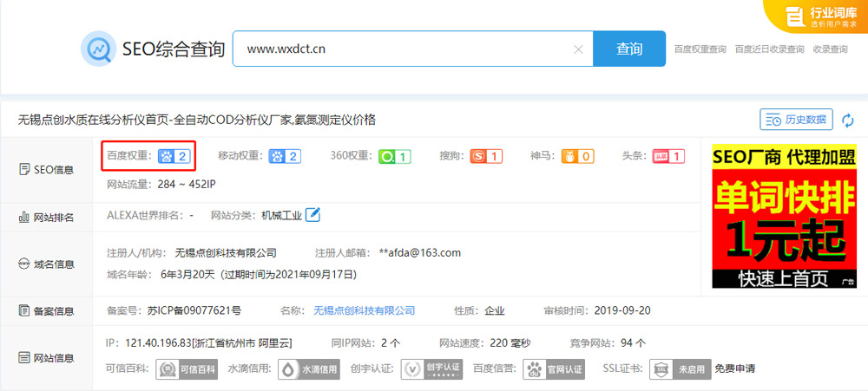Click the 360 weight green badge

(394, 156)
